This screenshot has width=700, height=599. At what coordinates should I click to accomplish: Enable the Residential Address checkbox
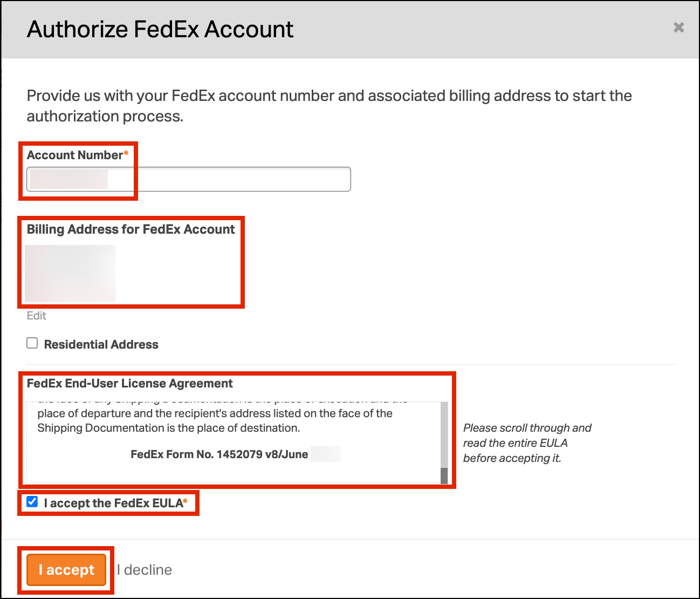(x=32, y=343)
